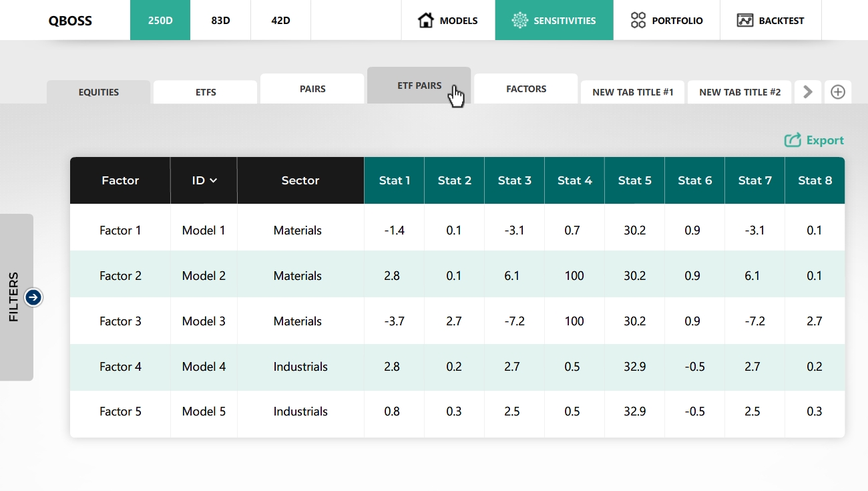
Task: Click the Stat 5 column header
Action: pos(634,180)
